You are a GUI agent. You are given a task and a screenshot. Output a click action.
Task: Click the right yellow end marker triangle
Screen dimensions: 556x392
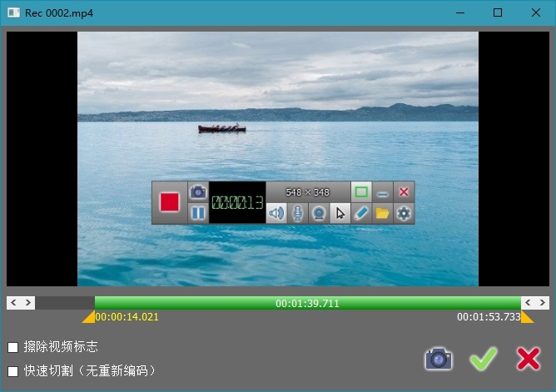click(527, 316)
